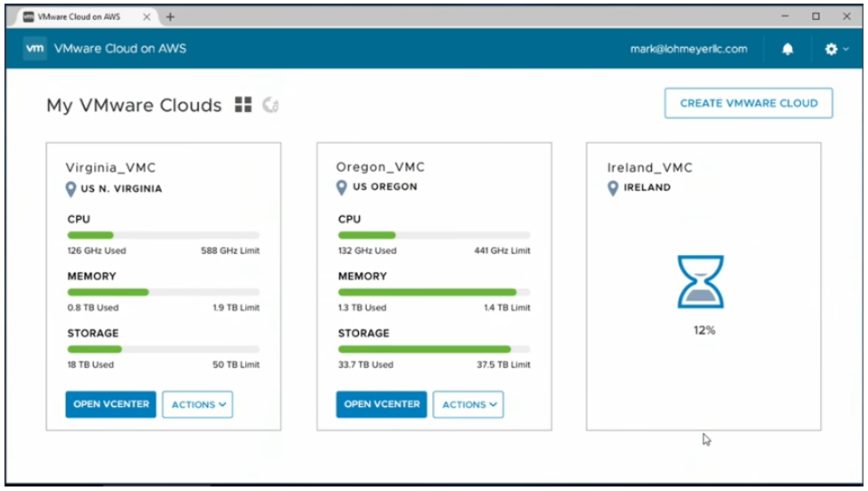Screen dimensions: 868x491
Task: Click the Virginia CPU usage bar
Action: pos(164,235)
